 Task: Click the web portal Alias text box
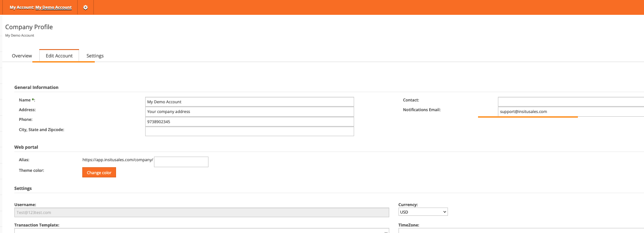(181, 162)
